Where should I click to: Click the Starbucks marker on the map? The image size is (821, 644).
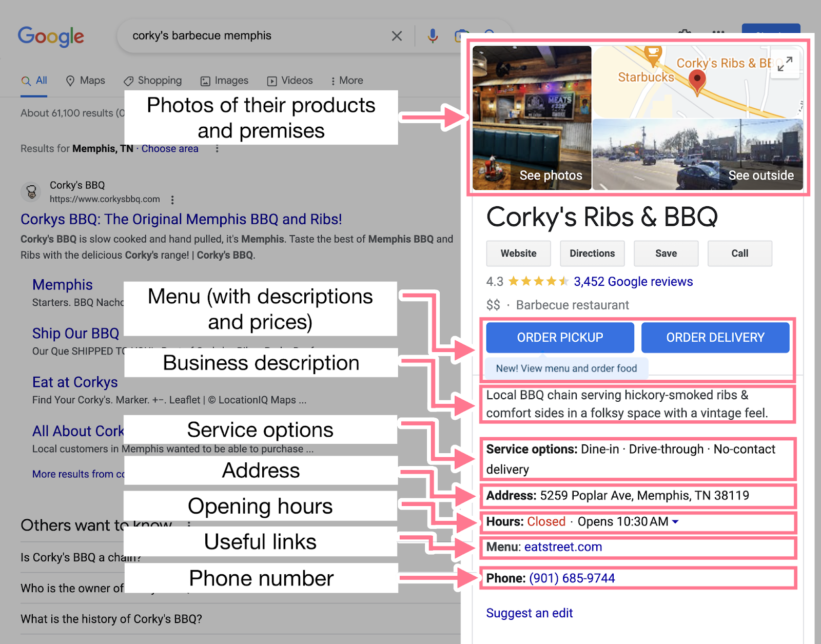(x=653, y=55)
